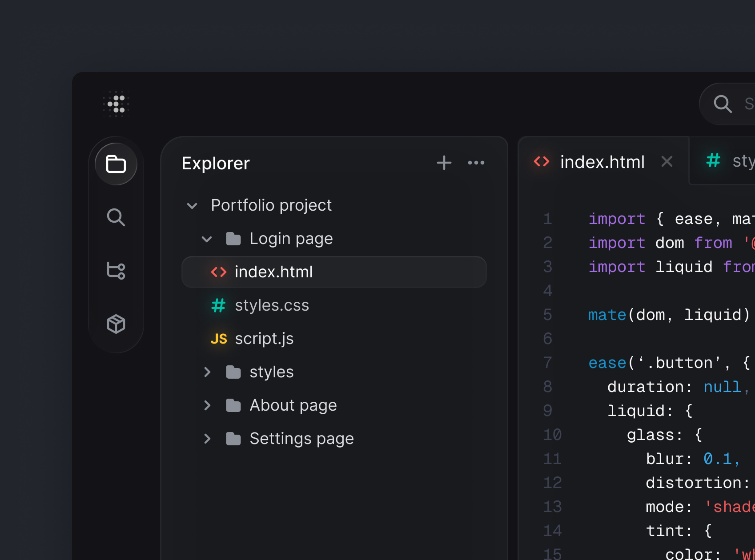Click line number 10 in editor gutter
This screenshot has width=755, height=560.
552,435
